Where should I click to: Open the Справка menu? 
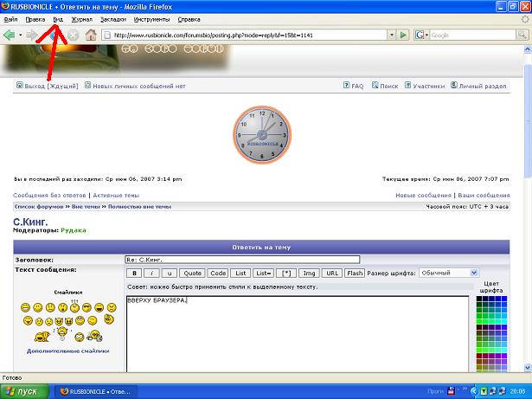(x=189, y=20)
